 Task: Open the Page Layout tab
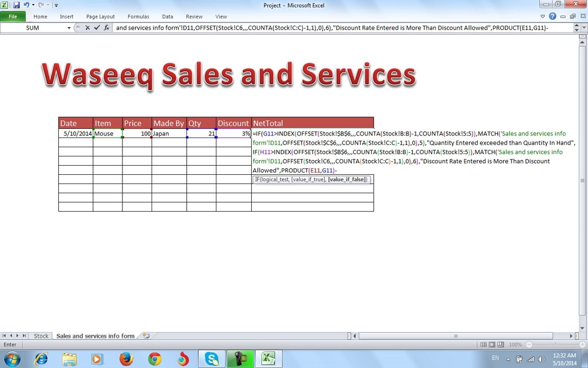pos(100,16)
